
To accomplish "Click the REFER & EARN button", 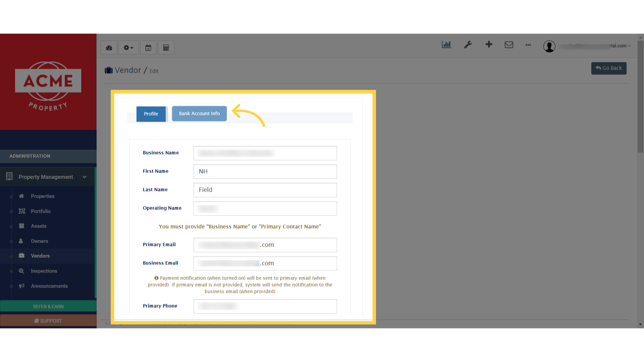I will 48,306.
